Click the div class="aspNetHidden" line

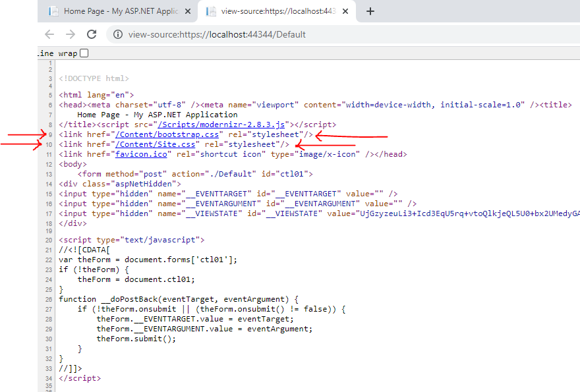pos(120,184)
